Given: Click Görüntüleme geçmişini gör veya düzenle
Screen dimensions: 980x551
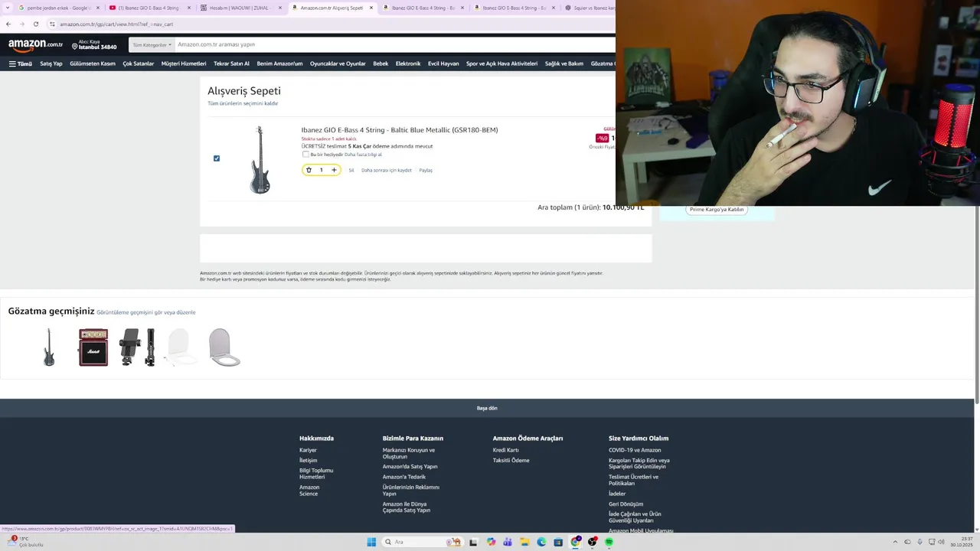Looking at the screenshot, I should [146, 312].
